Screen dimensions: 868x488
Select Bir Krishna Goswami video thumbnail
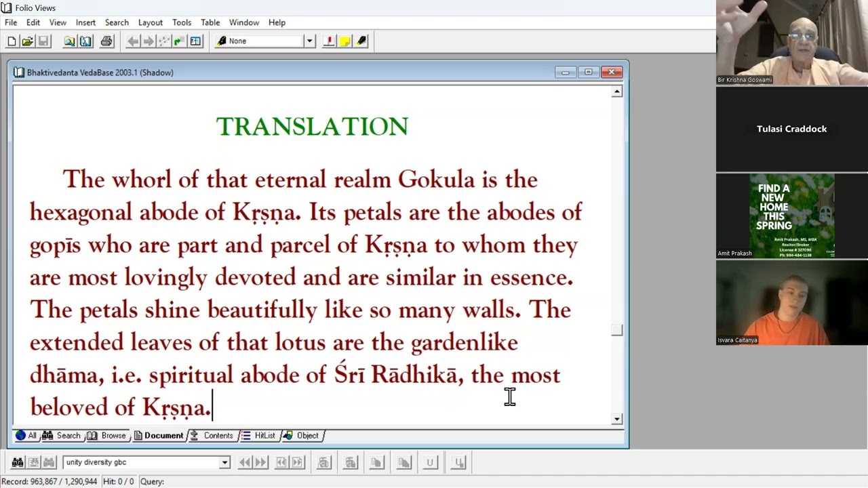pyautogui.click(x=791, y=43)
